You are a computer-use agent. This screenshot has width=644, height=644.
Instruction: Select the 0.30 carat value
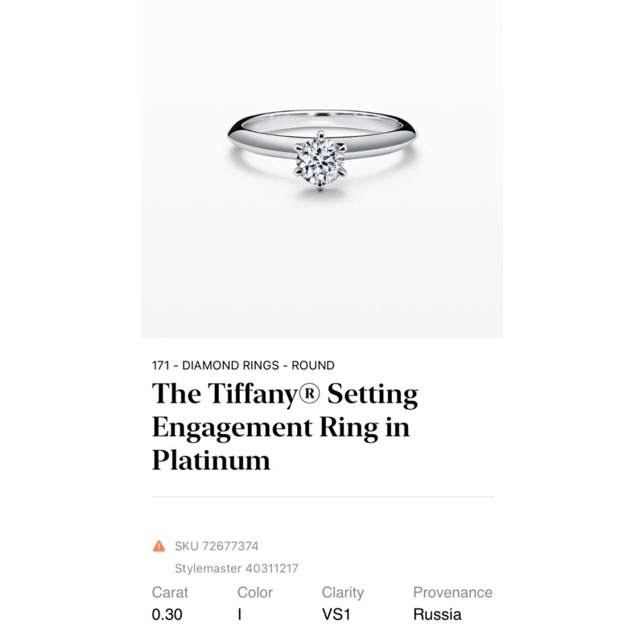point(167,614)
